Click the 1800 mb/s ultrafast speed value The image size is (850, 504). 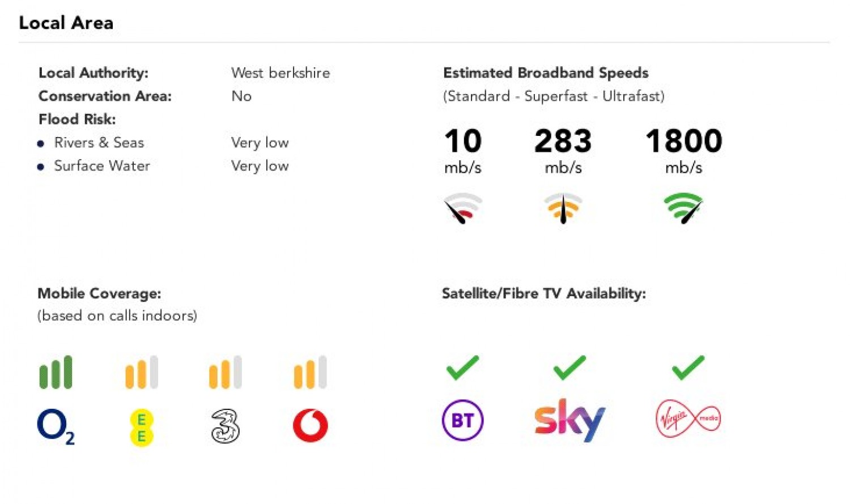(683, 141)
